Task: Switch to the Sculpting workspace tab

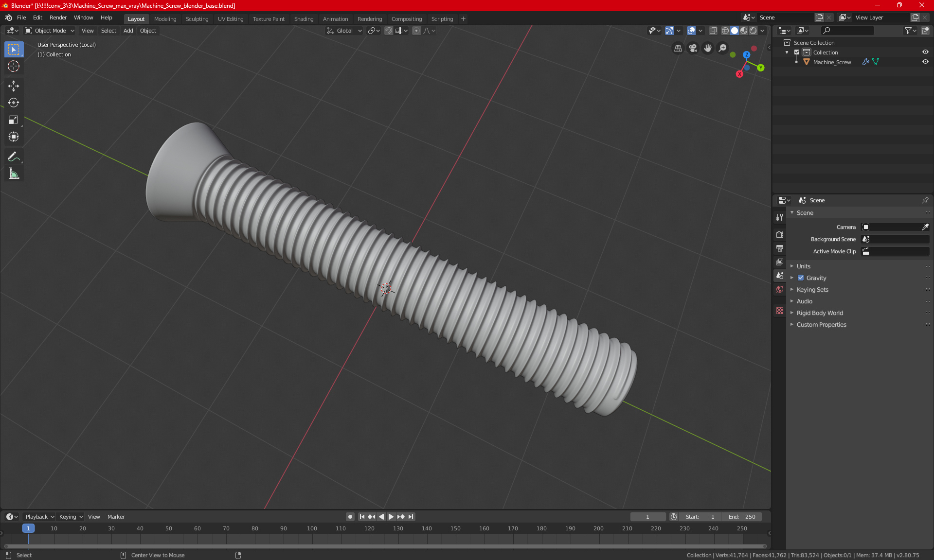Action: (x=197, y=19)
